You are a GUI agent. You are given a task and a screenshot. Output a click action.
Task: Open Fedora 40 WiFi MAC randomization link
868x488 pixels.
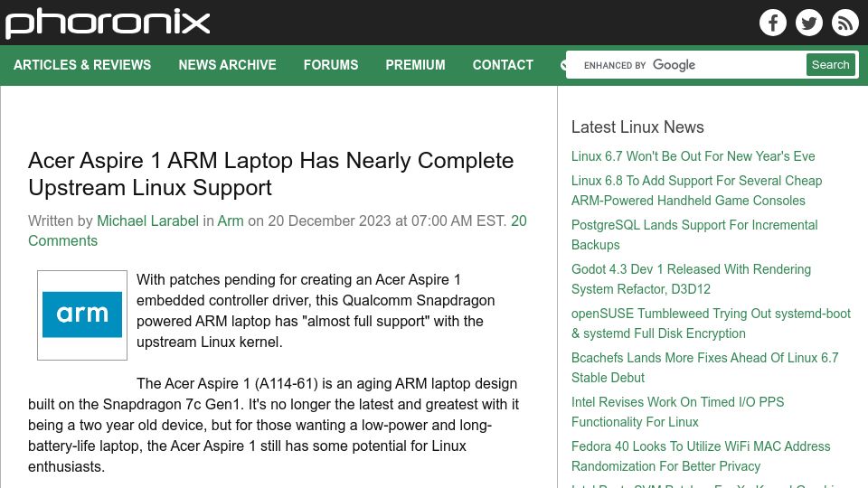[701, 455]
